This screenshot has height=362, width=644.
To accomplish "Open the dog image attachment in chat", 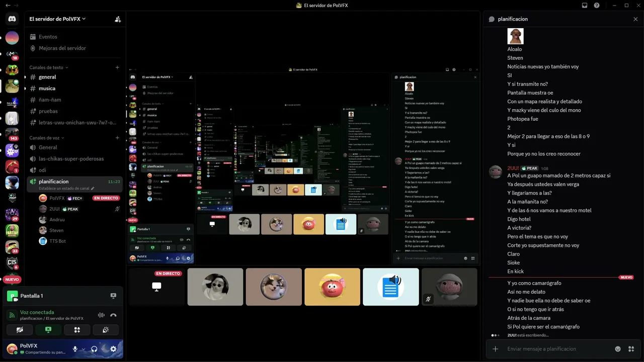I will [x=515, y=36].
